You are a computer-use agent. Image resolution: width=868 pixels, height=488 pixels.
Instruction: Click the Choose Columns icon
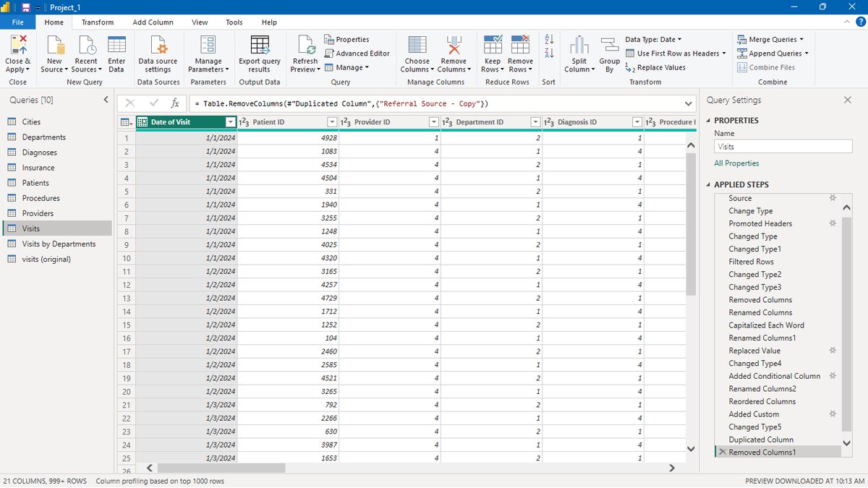pos(417,45)
